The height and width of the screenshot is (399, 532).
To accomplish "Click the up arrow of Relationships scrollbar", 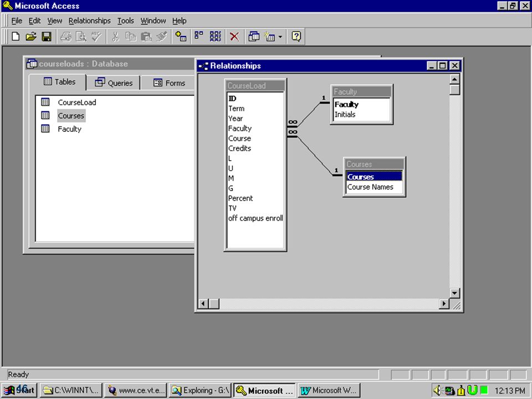I will (454, 79).
